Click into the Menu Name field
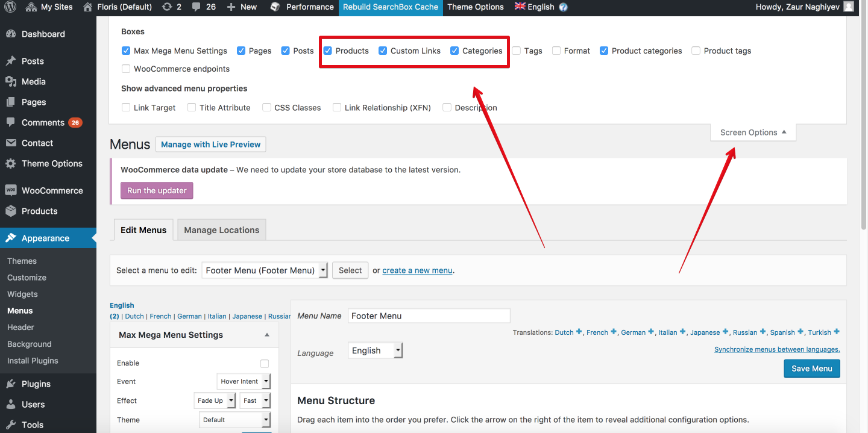868x433 pixels. [429, 316]
